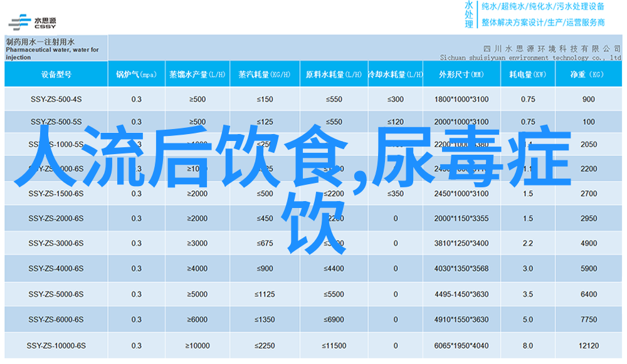
Task: Click the SSY-ZS-10000-6S model cell
Action: coord(55,346)
